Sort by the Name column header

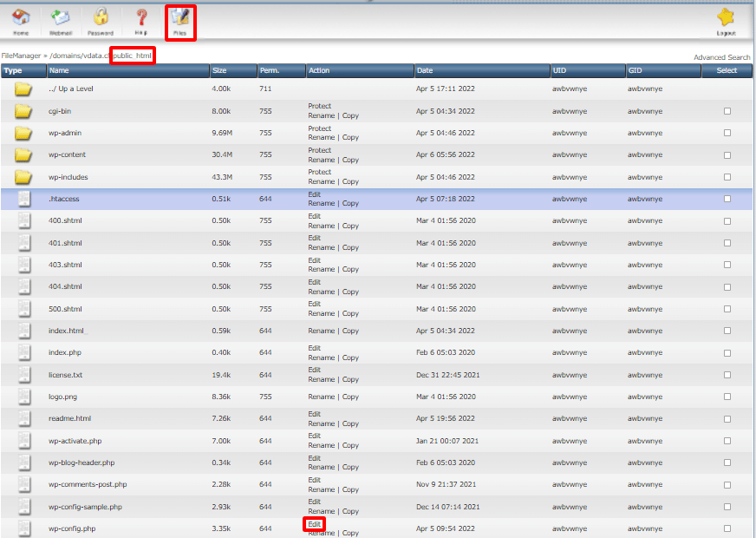59,71
